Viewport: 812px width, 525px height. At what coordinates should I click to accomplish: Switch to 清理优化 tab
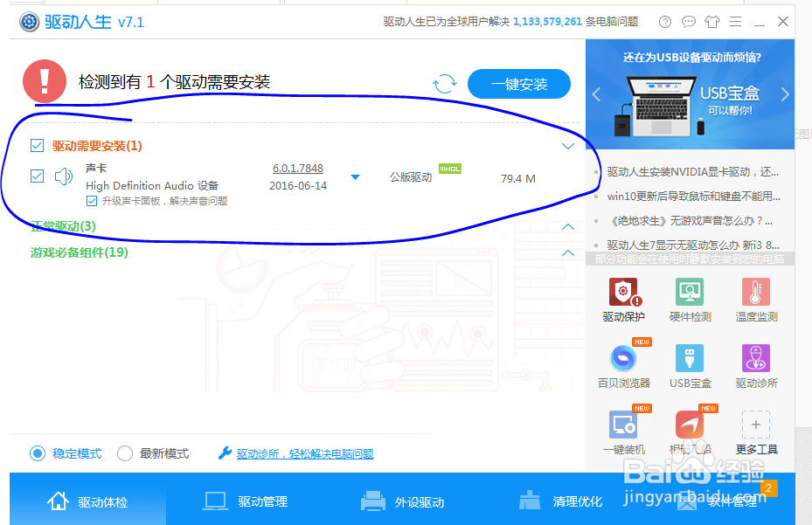(x=560, y=501)
